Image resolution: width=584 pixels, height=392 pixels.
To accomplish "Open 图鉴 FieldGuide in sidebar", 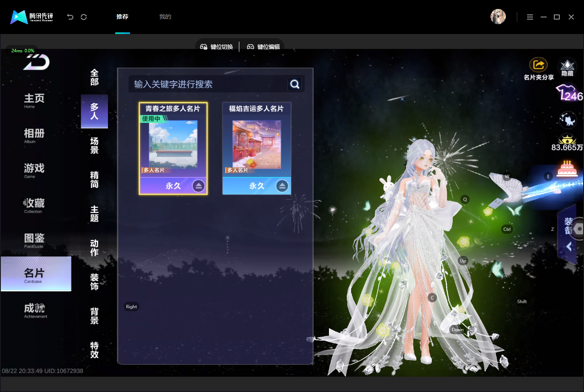I will click(34, 240).
